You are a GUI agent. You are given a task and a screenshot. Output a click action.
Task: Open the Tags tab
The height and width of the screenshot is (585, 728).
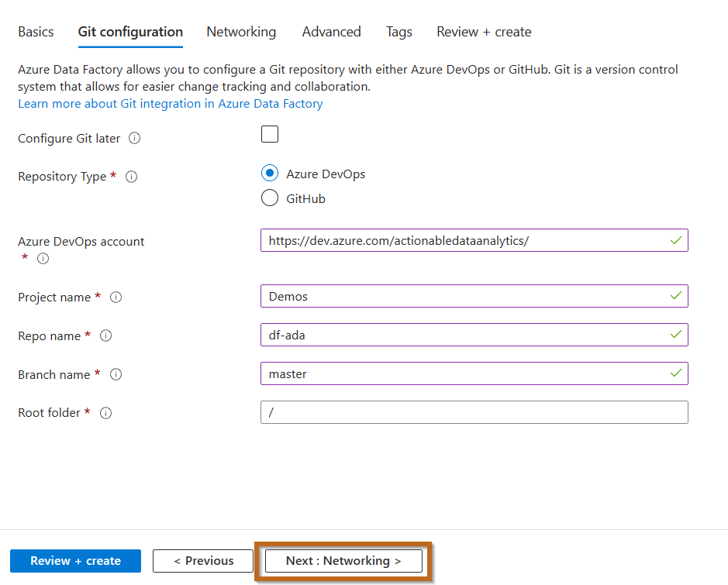point(399,32)
